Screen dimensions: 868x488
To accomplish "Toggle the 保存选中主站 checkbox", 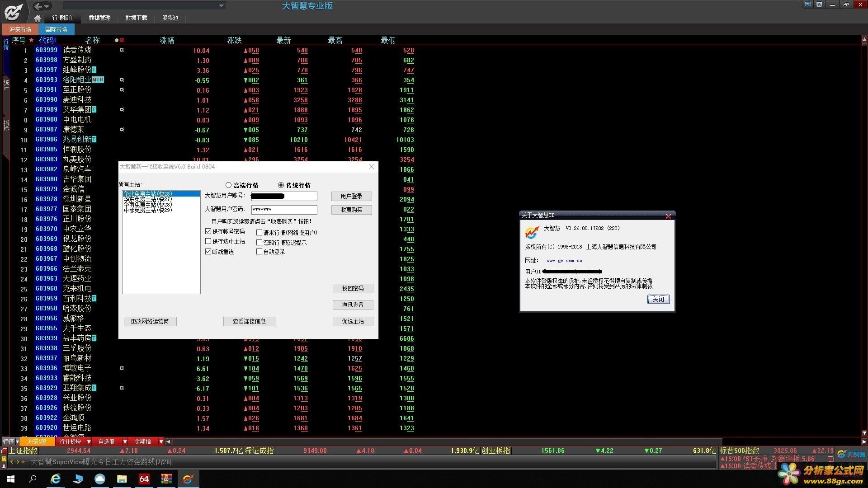I will pyautogui.click(x=208, y=241).
